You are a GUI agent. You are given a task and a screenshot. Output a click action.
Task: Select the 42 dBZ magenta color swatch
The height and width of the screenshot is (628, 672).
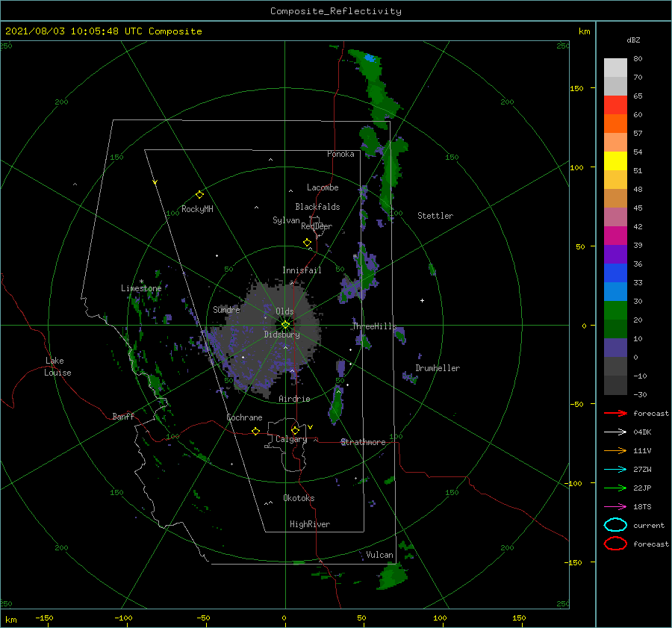click(x=615, y=236)
